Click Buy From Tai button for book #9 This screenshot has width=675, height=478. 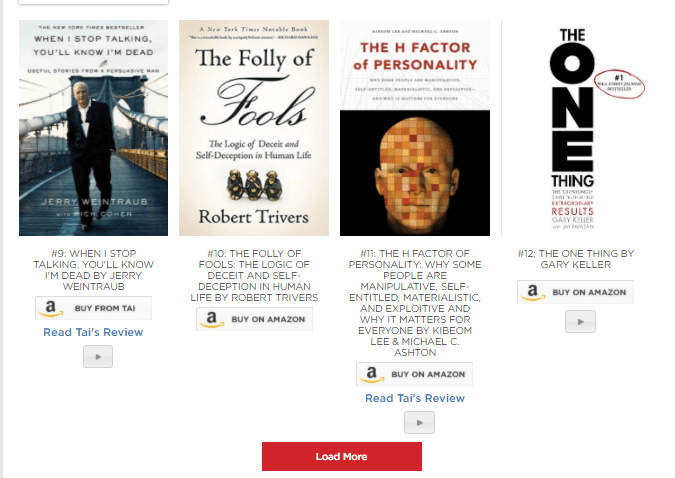93,308
